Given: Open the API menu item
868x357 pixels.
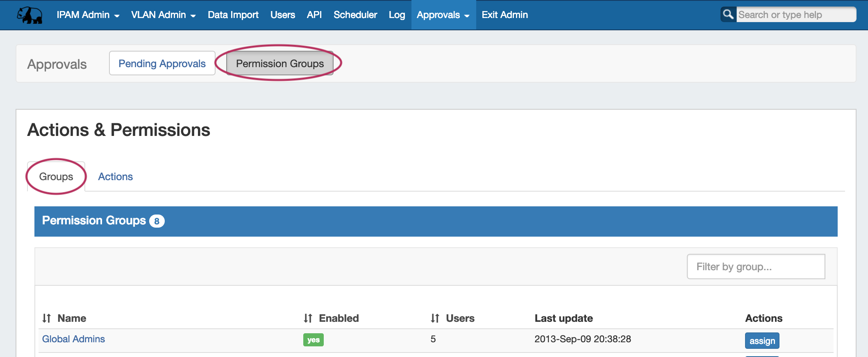Looking at the screenshot, I should (x=314, y=15).
